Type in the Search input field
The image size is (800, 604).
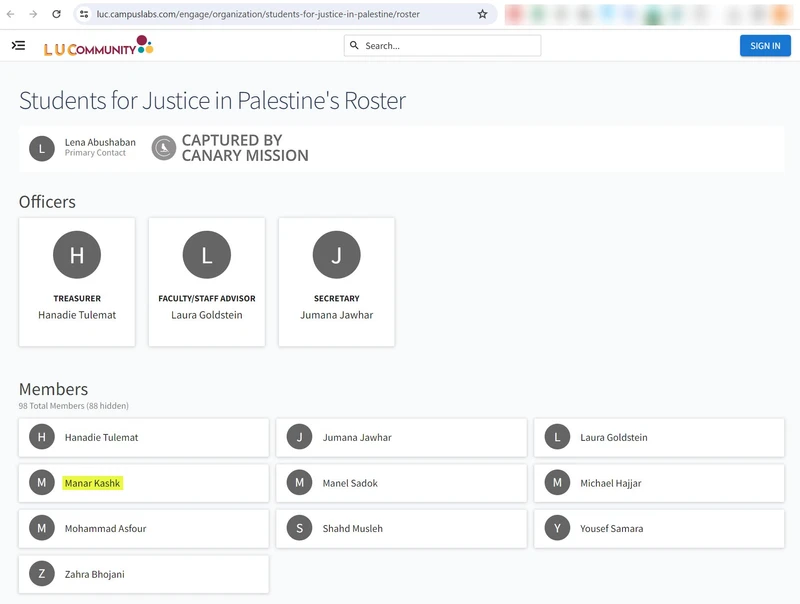click(450, 46)
